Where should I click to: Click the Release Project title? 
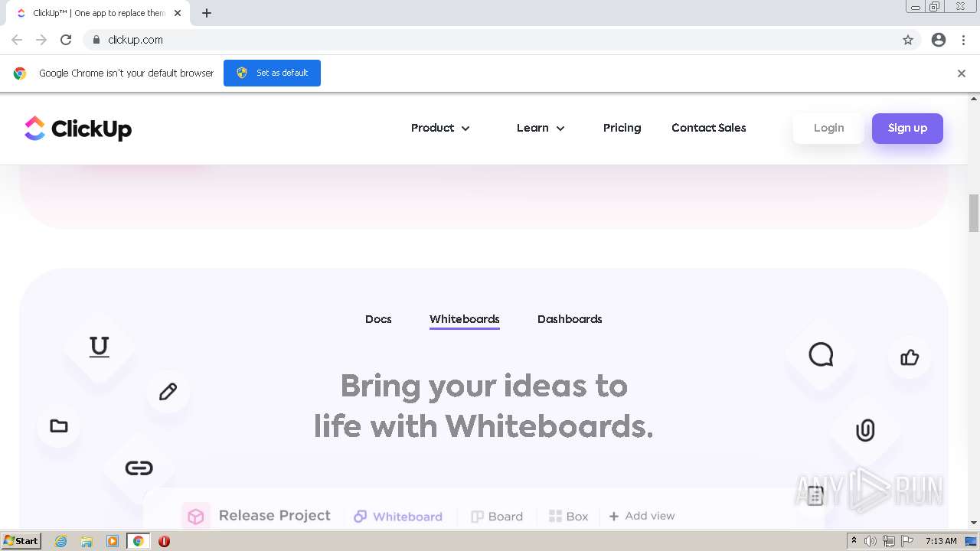pos(274,516)
